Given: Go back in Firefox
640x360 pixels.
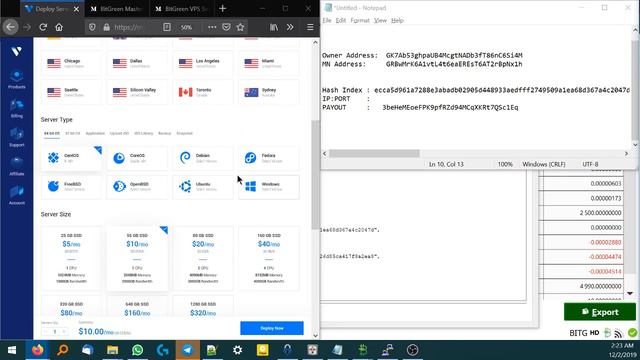Looking at the screenshot, I should 10,27.
